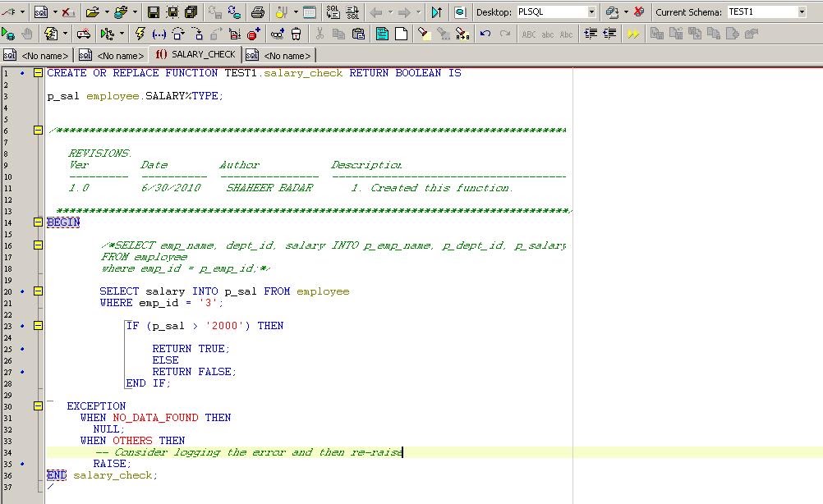
Task: Open a file with the folder icon
Action: (x=93, y=11)
